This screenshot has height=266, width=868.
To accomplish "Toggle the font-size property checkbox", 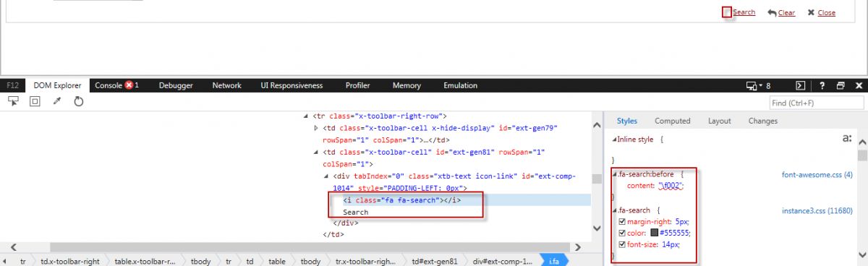I will pyautogui.click(x=622, y=244).
